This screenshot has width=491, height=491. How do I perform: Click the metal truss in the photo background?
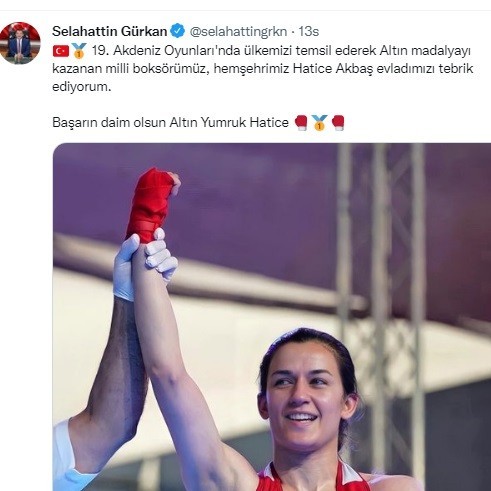pos(382,267)
